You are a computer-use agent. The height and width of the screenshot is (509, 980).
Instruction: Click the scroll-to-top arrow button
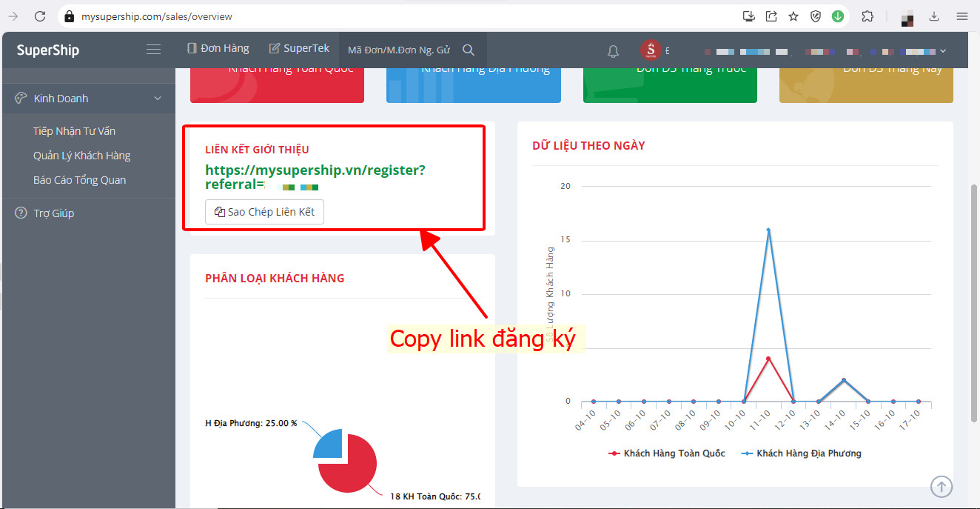[x=942, y=487]
